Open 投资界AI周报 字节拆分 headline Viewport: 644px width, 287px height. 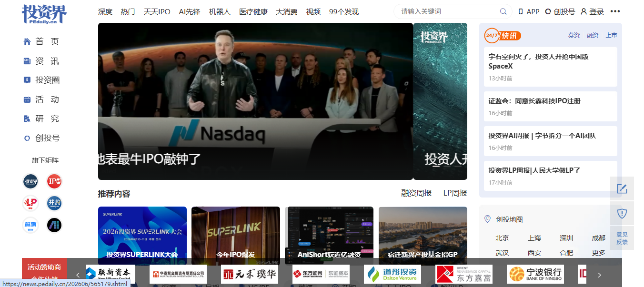pos(542,136)
